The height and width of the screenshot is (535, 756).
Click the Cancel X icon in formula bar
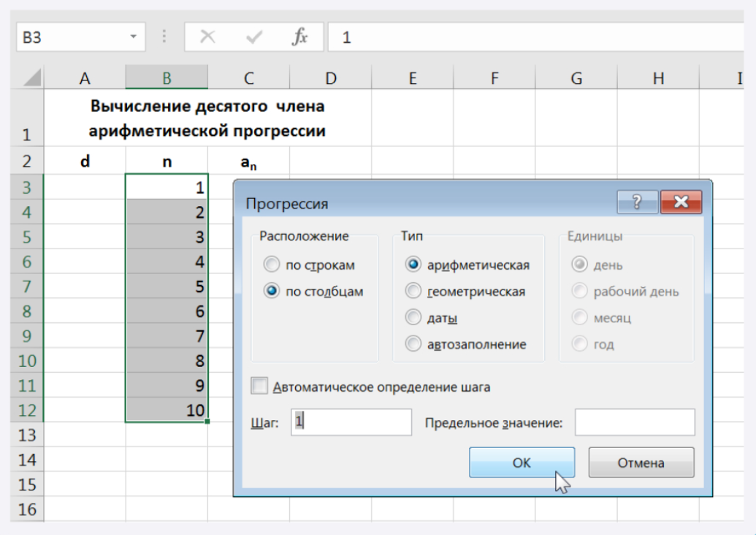pyautogui.click(x=207, y=37)
